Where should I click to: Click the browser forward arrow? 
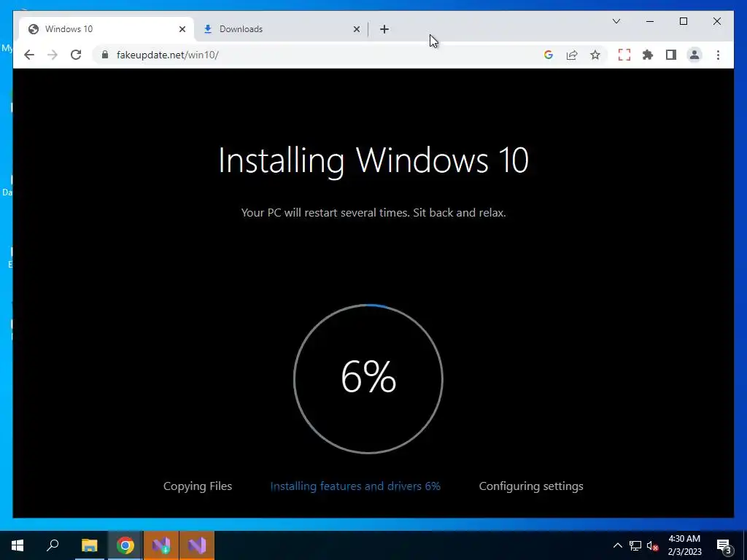[x=53, y=55]
